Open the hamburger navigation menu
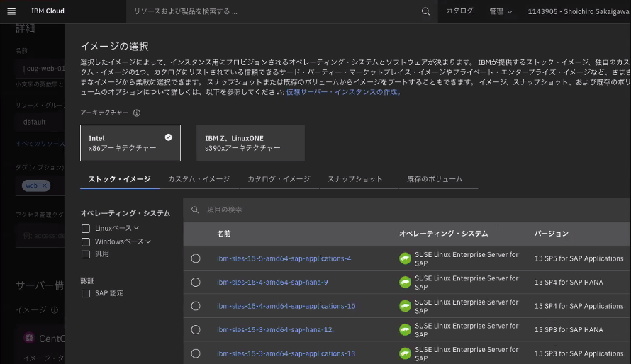631x364 pixels. click(11, 11)
